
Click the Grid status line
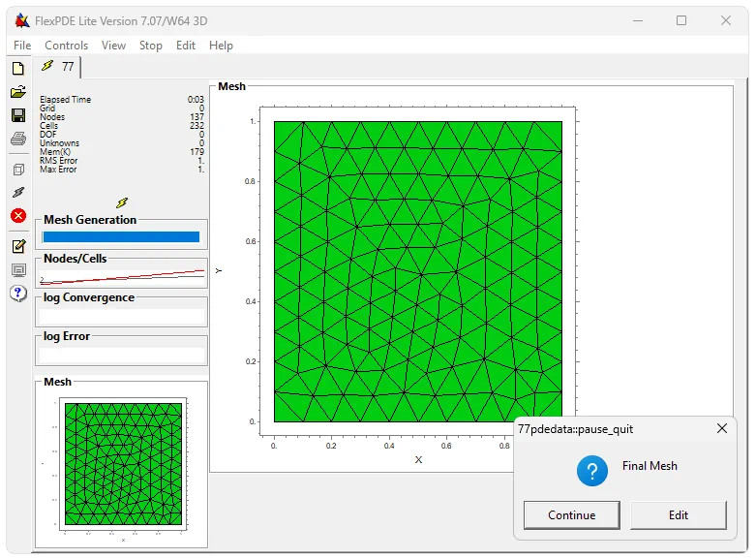click(122, 109)
